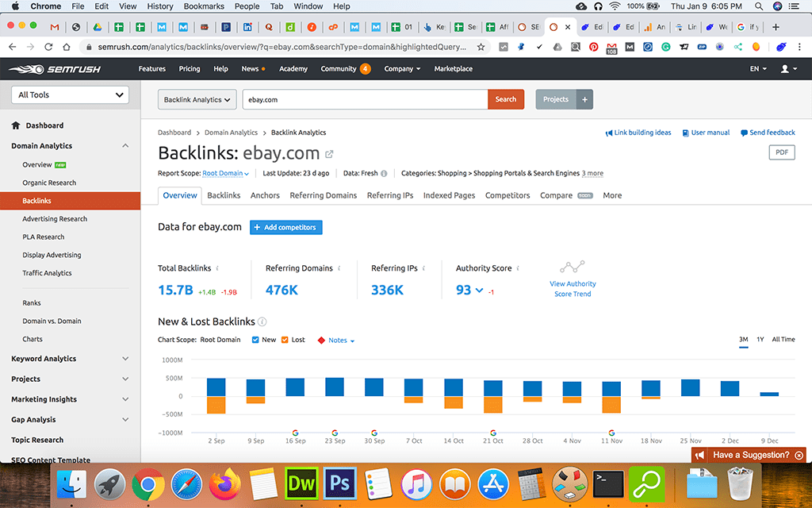812x508 pixels.
Task: Open Finder from the dock
Action: point(71,485)
